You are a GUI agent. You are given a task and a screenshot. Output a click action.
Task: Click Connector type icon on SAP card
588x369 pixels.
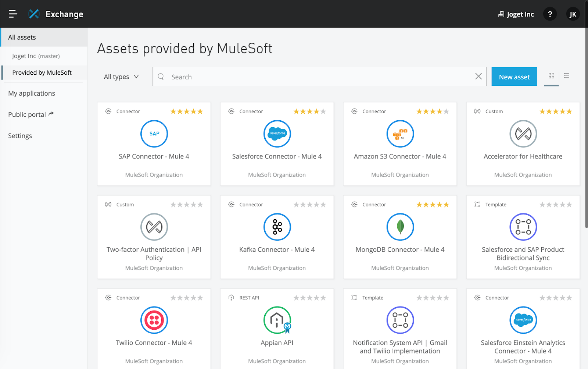click(108, 111)
